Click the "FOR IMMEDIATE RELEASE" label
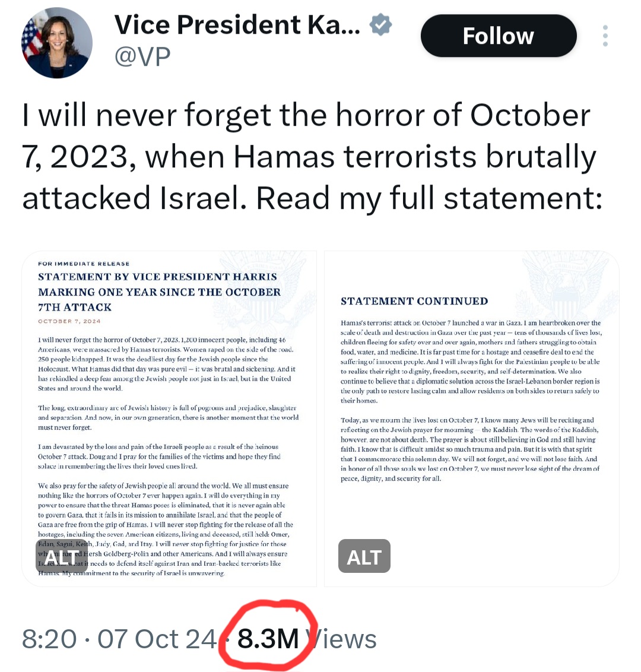641x672 pixels. (x=84, y=264)
